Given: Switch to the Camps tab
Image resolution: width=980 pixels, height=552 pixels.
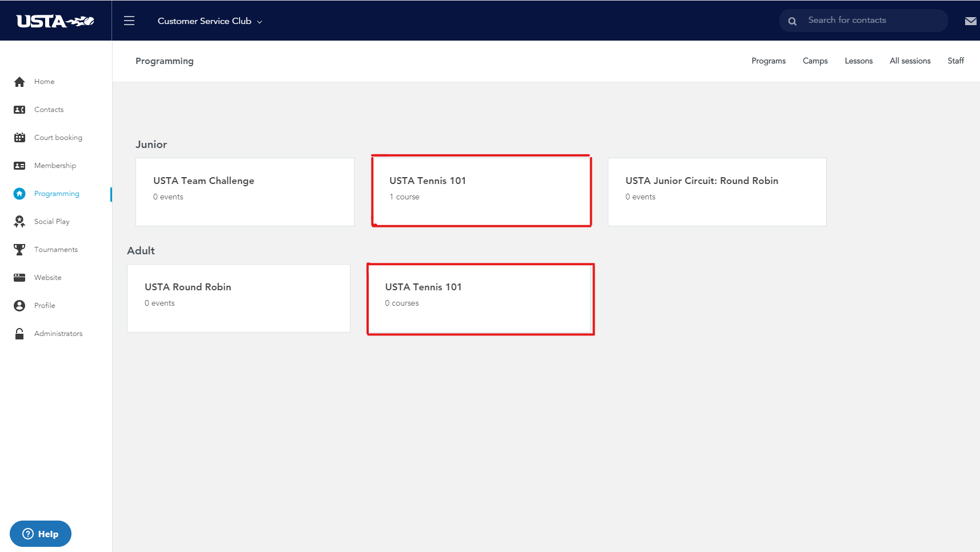Looking at the screenshot, I should [x=815, y=61].
